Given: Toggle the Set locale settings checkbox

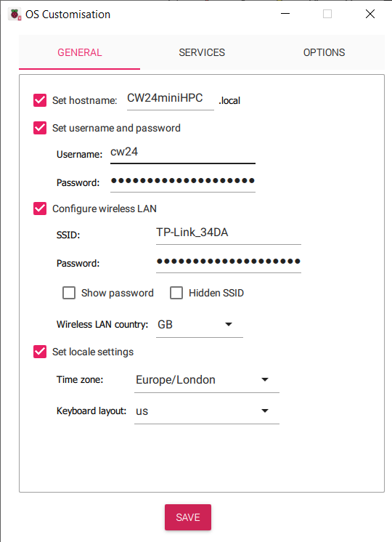Looking at the screenshot, I should [x=40, y=352].
